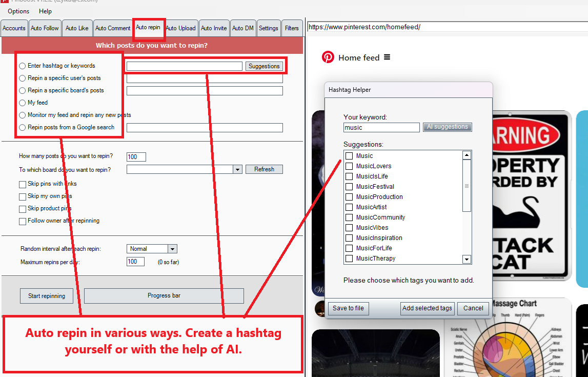Go to the Settings tab

click(268, 28)
